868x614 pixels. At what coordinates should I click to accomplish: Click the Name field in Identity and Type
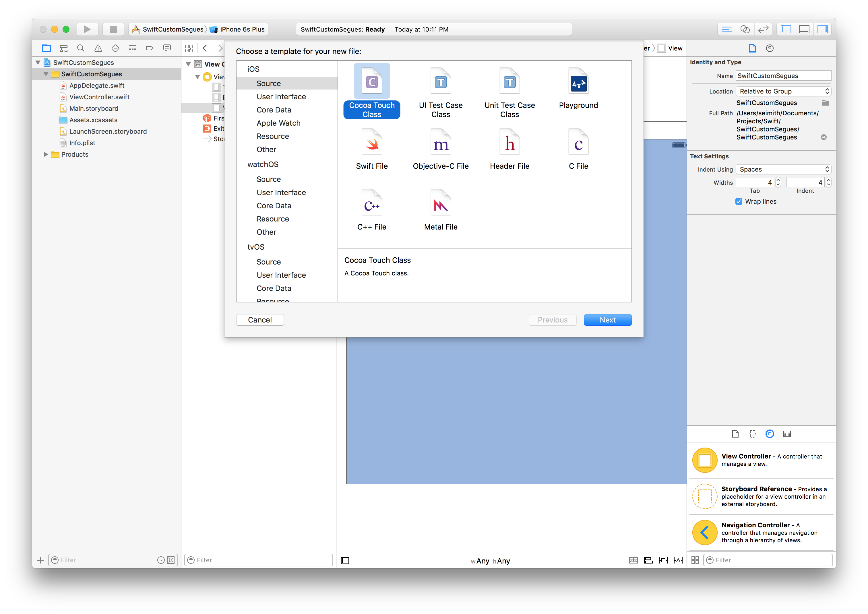(x=782, y=76)
